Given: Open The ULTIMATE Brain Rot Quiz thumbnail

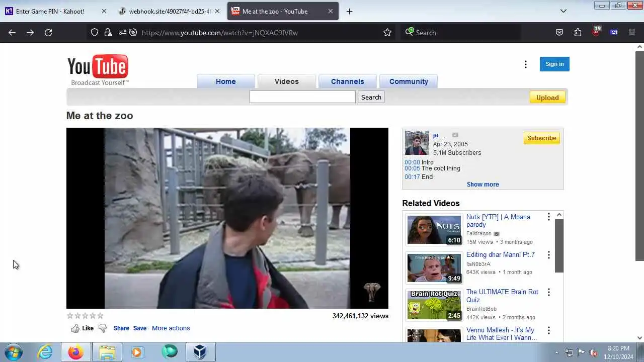Looking at the screenshot, I should [x=434, y=305].
